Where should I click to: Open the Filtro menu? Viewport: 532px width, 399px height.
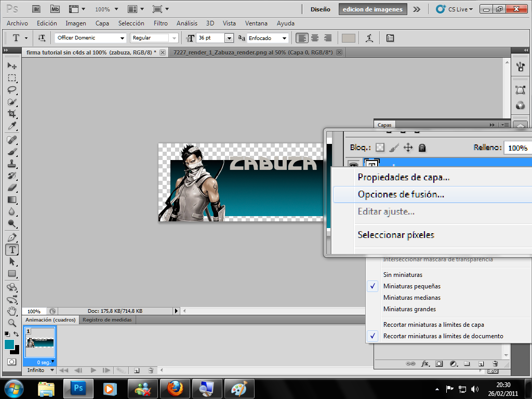(x=161, y=23)
